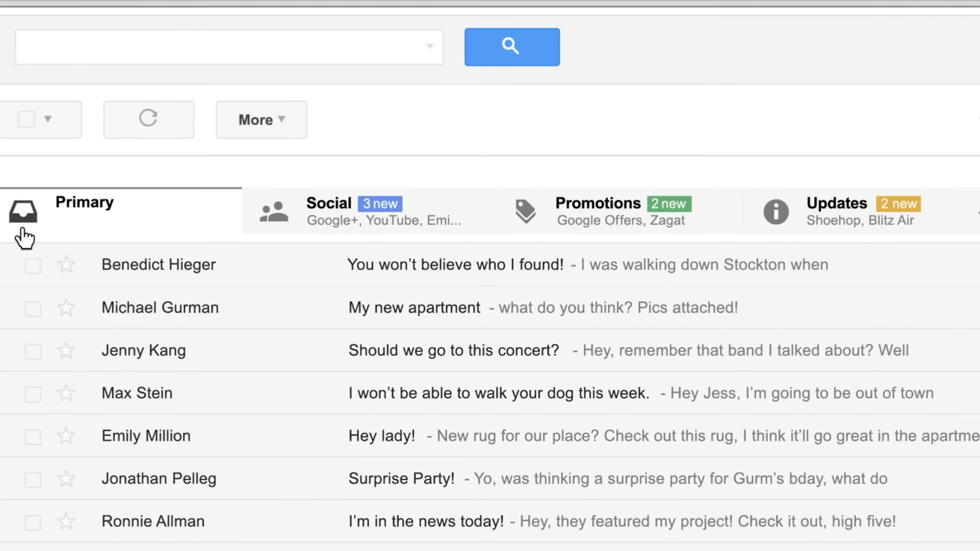Open the search options dropdown arrow
Viewport: 980px width, 551px height.
coord(429,46)
